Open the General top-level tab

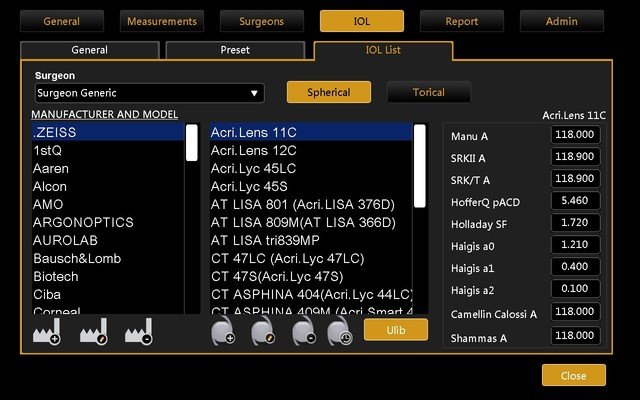62,21
